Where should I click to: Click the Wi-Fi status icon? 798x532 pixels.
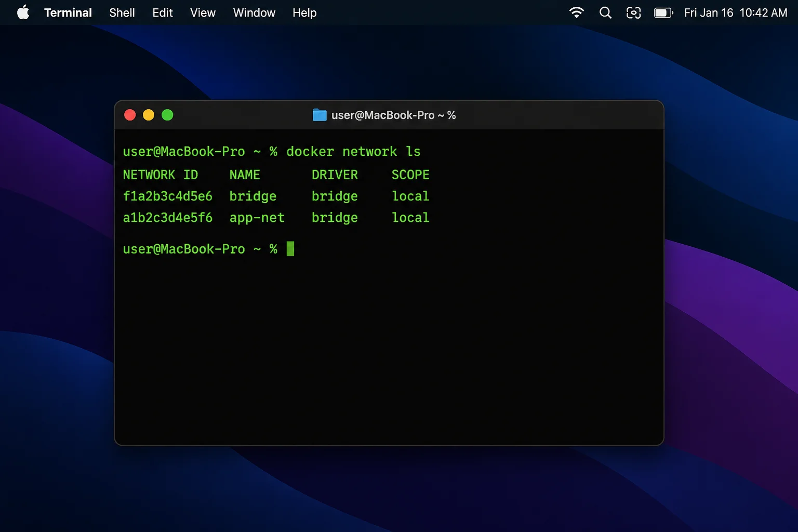coord(577,12)
